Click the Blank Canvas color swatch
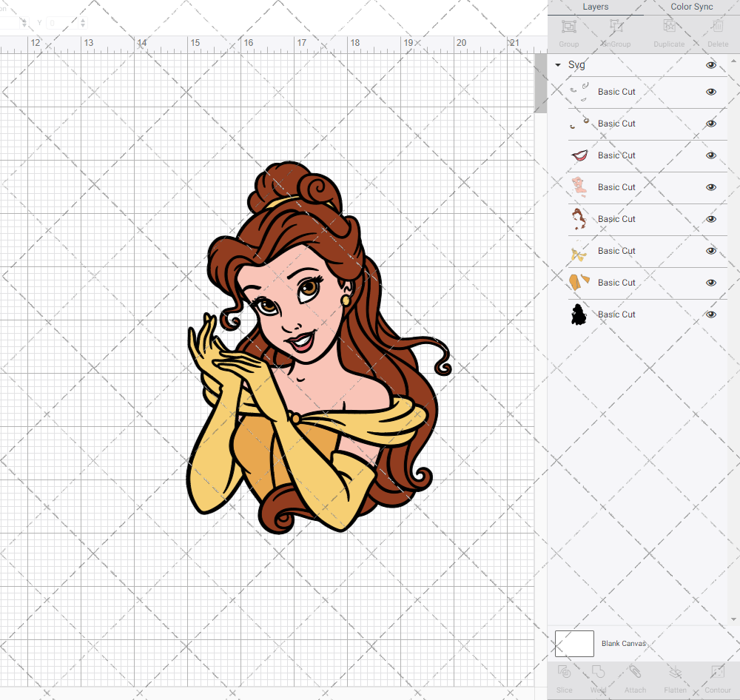 (x=574, y=643)
